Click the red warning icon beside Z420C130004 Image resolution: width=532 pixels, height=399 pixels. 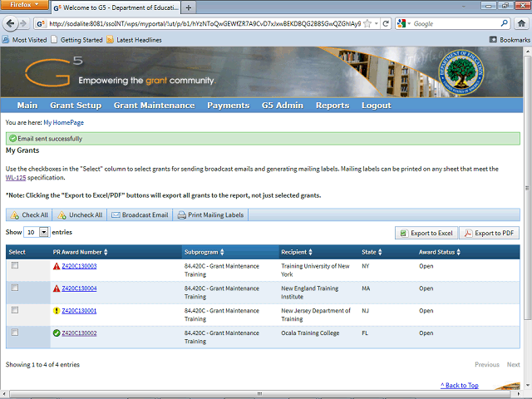57,288
